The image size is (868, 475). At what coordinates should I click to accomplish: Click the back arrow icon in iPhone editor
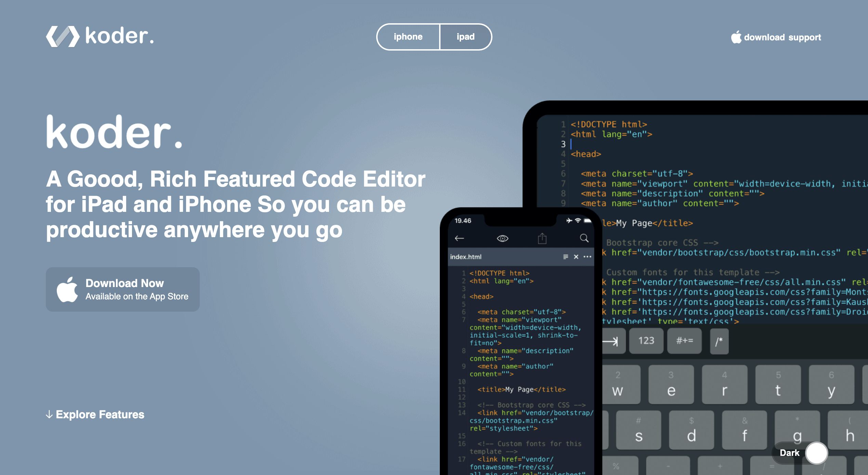459,239
